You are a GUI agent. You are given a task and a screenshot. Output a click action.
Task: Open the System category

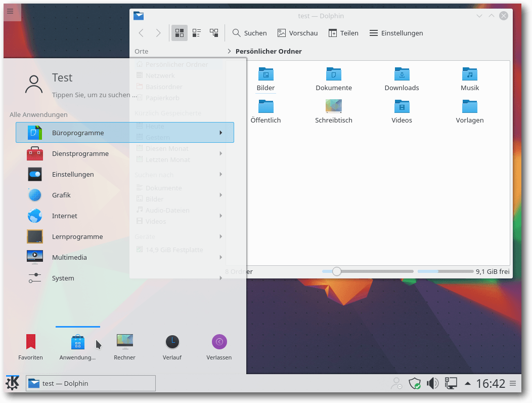point(125,278)
